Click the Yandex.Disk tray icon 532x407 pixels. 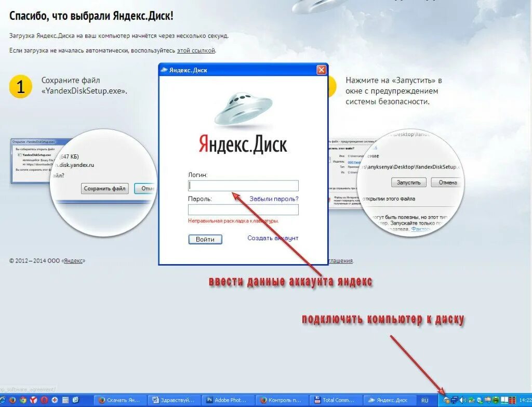point(446,400)
